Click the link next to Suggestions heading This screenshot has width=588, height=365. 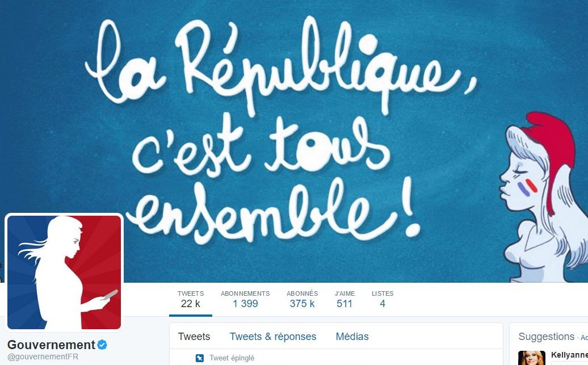584,338
